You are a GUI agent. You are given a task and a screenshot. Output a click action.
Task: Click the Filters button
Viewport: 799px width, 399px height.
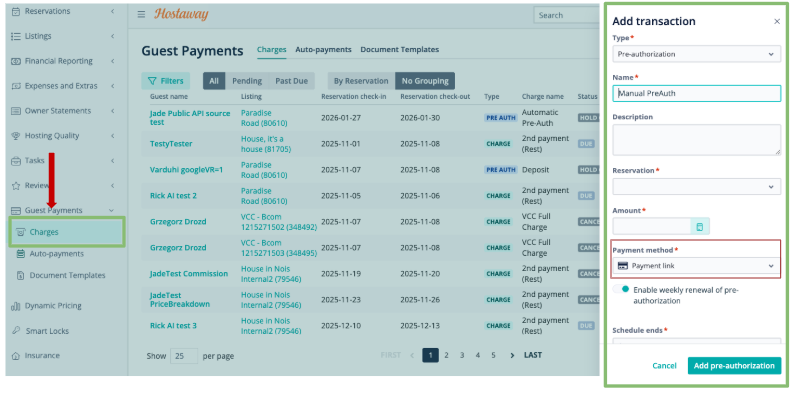(x=166, y=81)
